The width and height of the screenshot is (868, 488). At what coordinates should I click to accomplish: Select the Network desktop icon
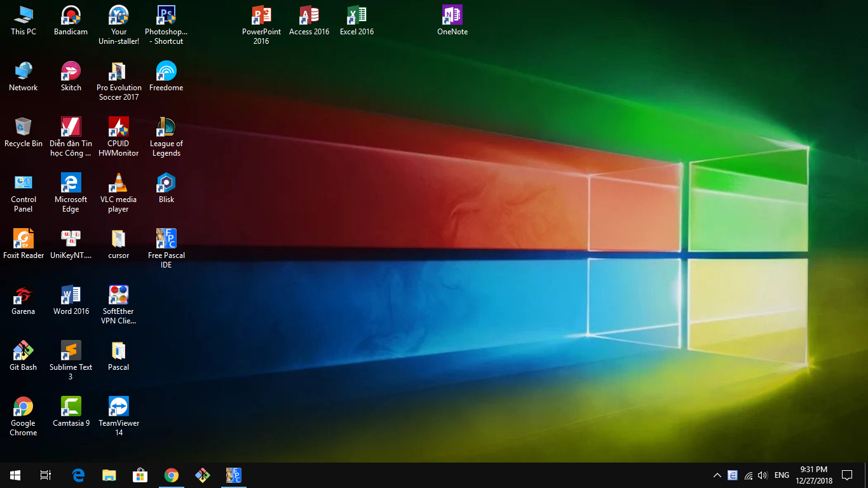pyautogui.click(x=24, y=76)
